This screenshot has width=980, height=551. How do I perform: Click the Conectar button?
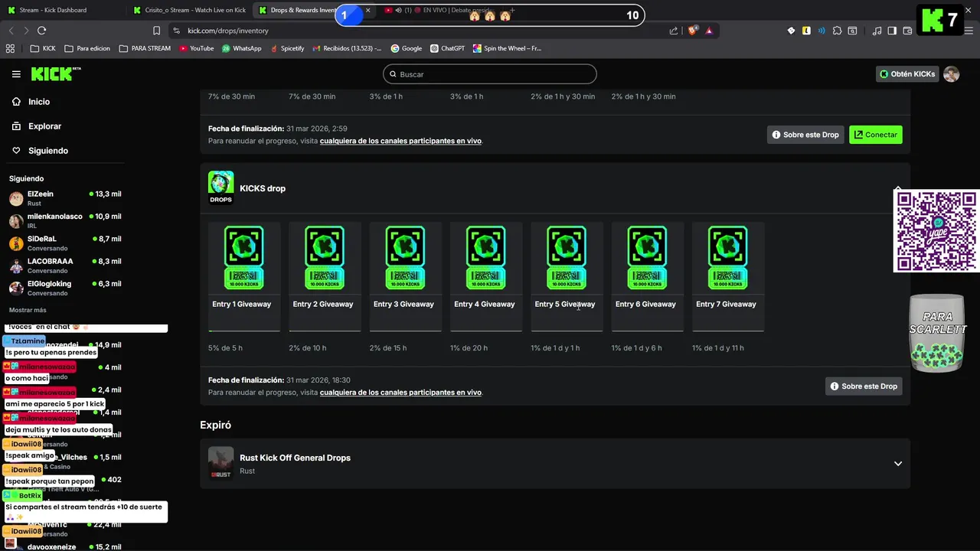click(876, 135)
